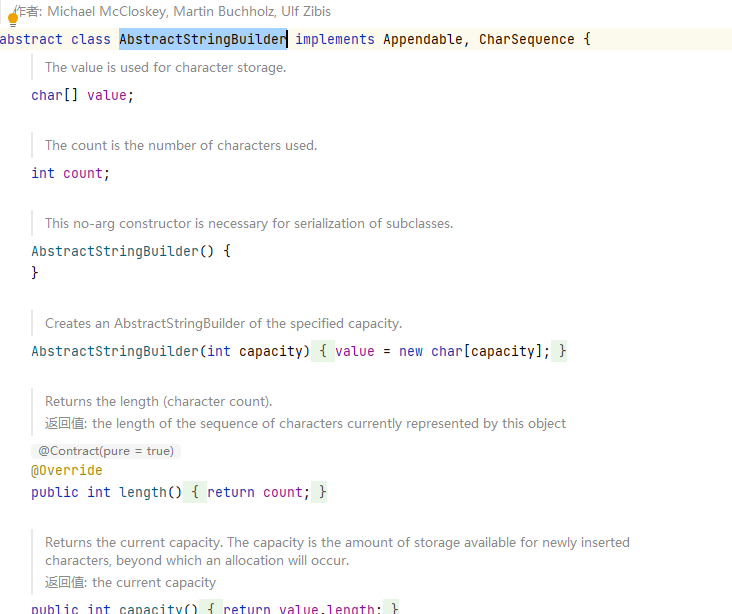Click the count field in int declaration

point(83,173)
